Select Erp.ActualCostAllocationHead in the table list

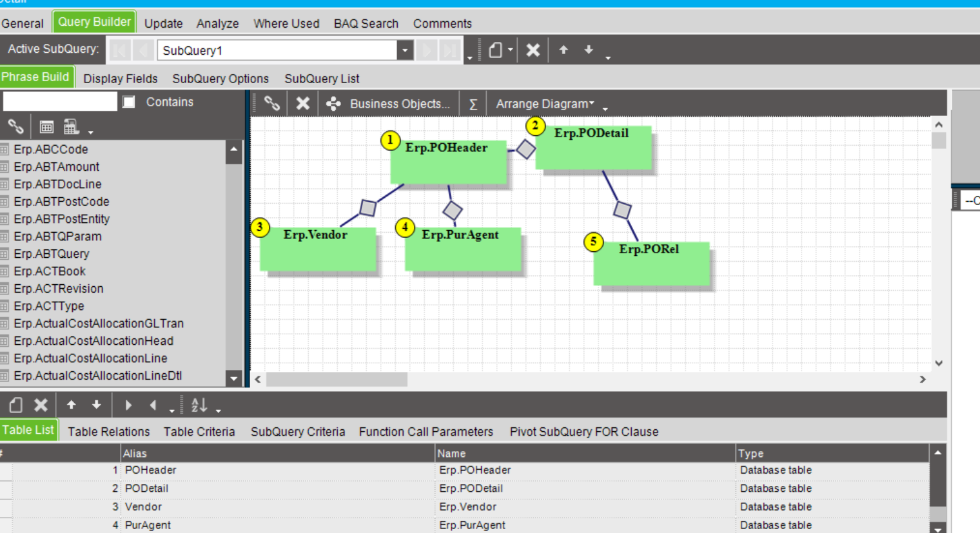(93, 341)
